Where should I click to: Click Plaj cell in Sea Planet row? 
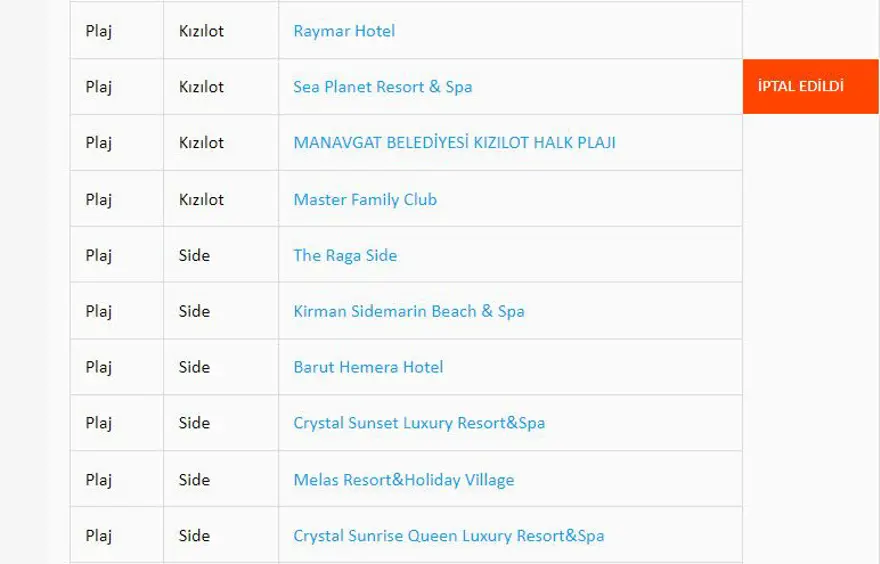click(x=99, y=87)
